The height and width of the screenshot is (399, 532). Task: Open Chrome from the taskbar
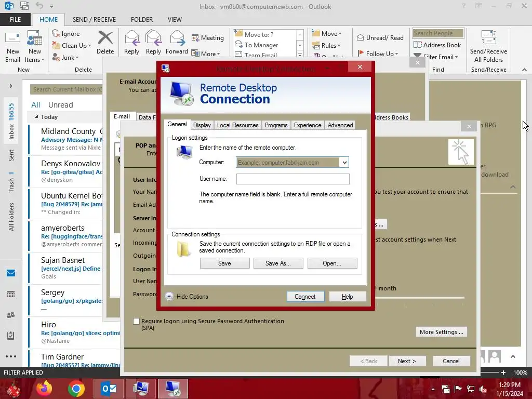[x=76, y=389]
